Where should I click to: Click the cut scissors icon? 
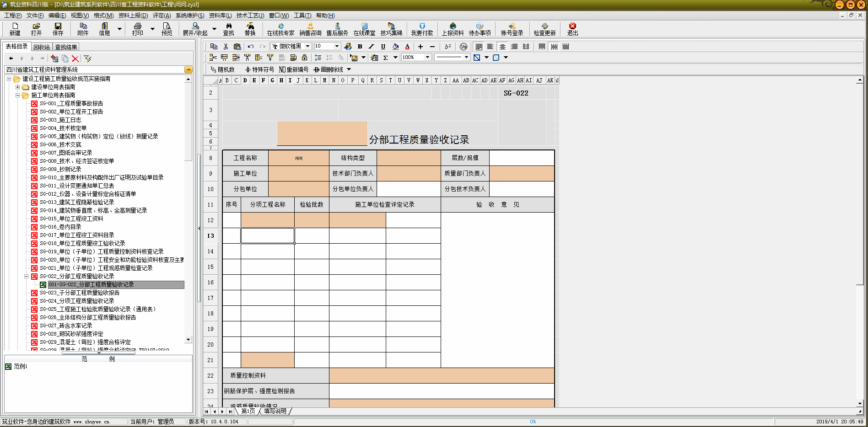[x=226, y=46]
